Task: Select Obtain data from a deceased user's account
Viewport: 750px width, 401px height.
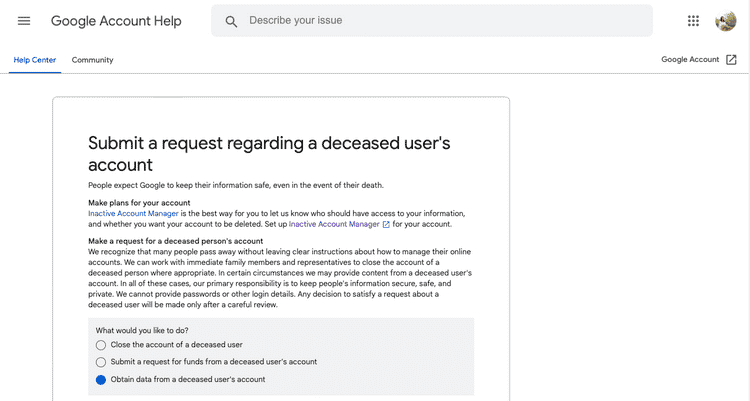Action: (x=101, y=380)
